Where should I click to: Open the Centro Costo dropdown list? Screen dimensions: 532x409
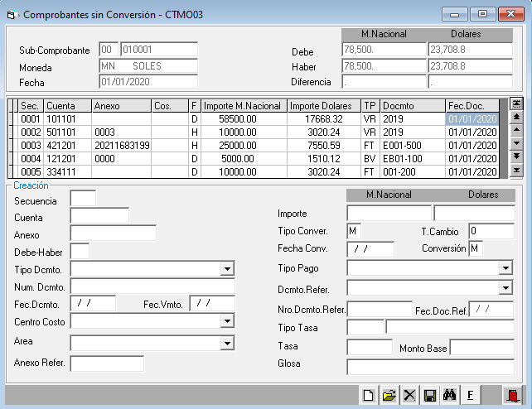(x=227, y=320)
